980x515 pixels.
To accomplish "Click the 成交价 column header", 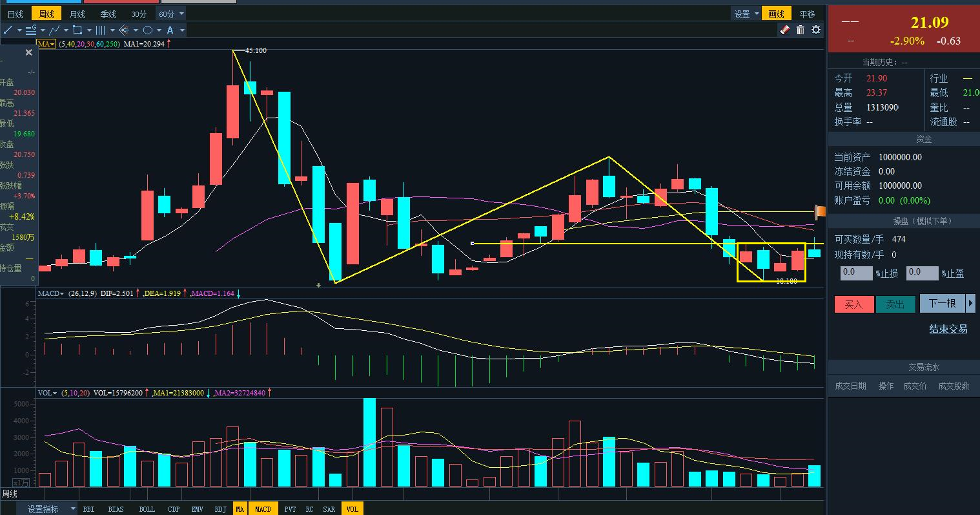I will pos(915,386).
